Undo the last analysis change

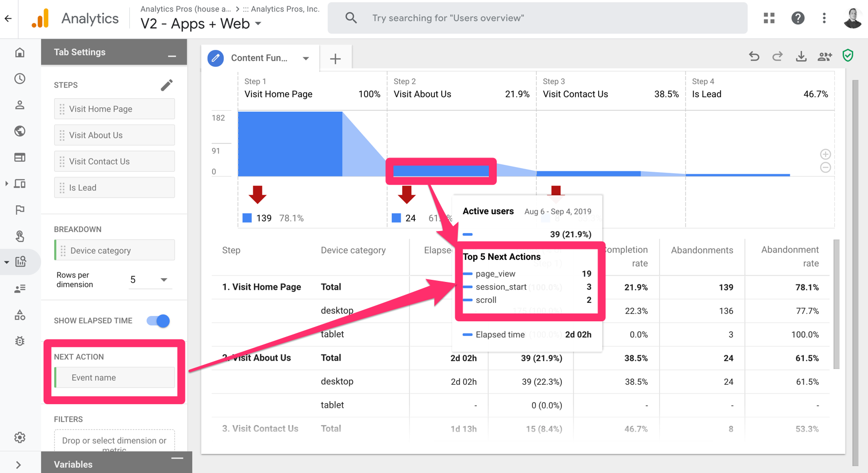tap(754, 56)
